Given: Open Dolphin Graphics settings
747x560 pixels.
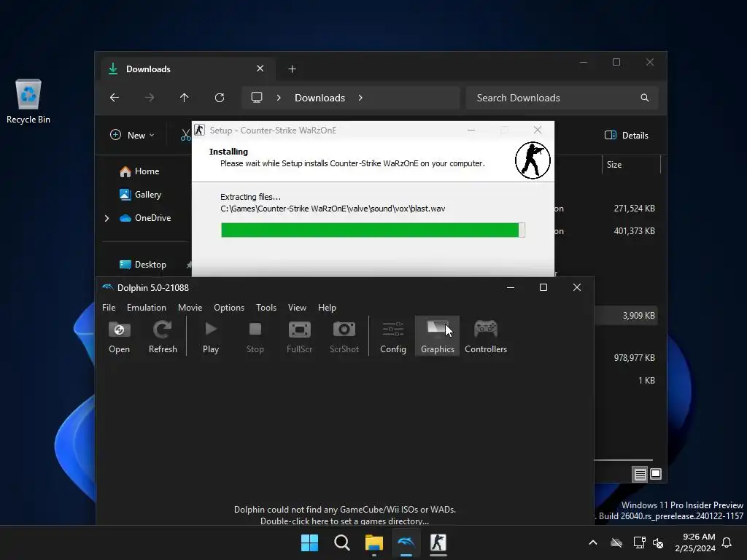Looking at the screenshot, I should coord(438,336).
